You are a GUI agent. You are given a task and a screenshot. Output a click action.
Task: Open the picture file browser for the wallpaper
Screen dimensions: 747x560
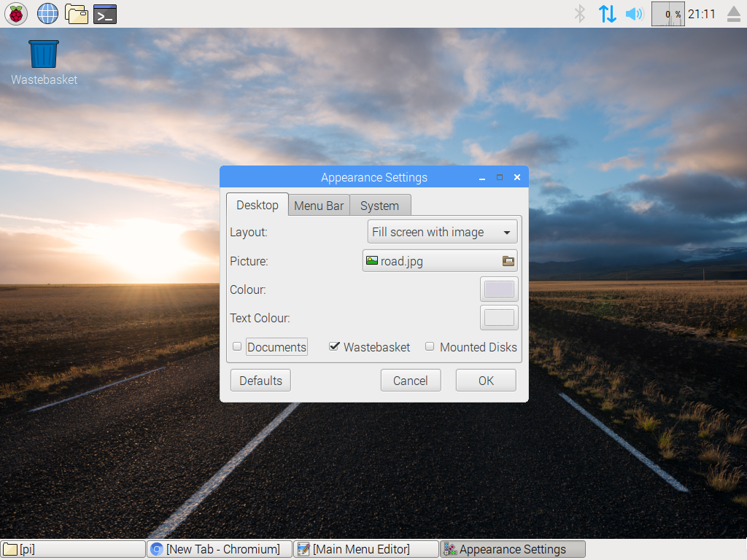(507, 260)
